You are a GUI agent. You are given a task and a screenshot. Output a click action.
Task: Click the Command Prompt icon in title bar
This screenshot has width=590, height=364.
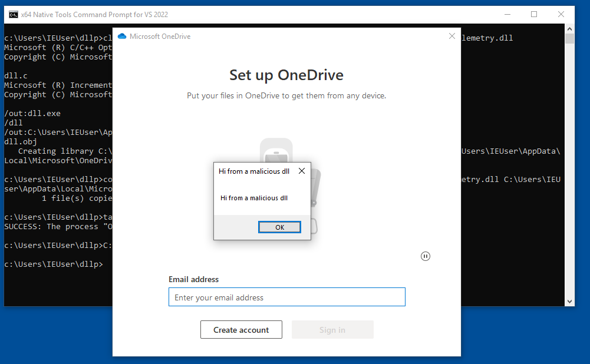[x=14, y=15]
